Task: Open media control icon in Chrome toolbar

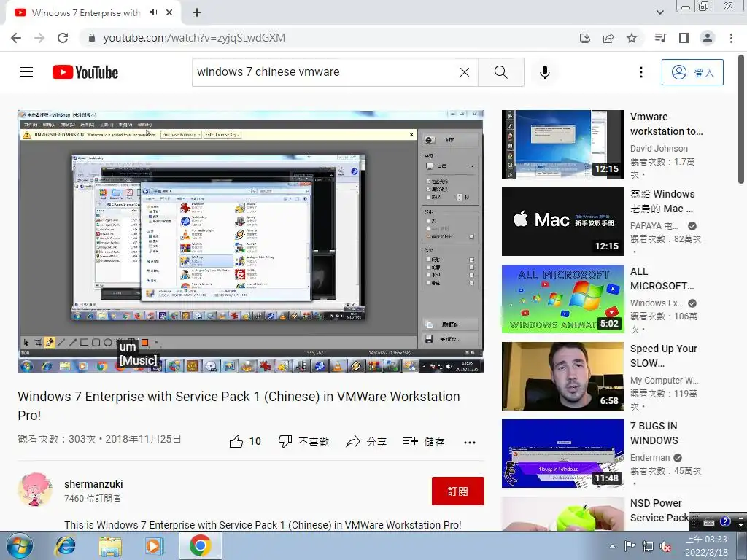Action: point(661,38)
